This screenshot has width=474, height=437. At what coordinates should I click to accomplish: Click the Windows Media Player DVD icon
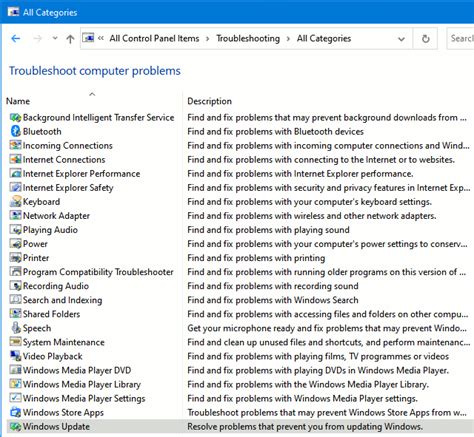[x=15, y=370]
